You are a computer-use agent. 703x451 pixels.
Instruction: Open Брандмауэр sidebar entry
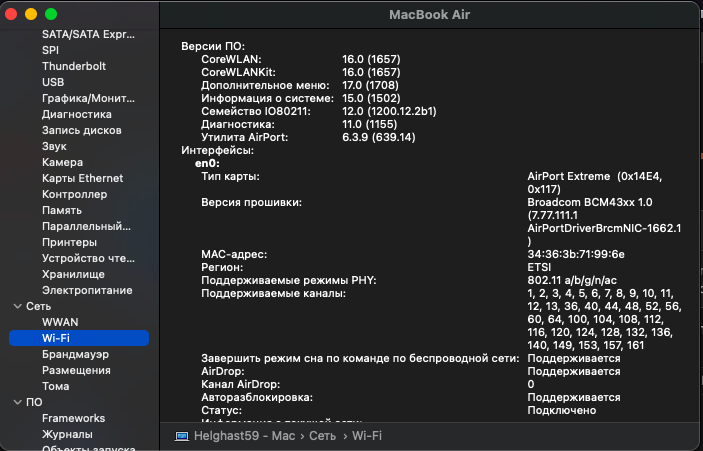(x=75, y=354)
